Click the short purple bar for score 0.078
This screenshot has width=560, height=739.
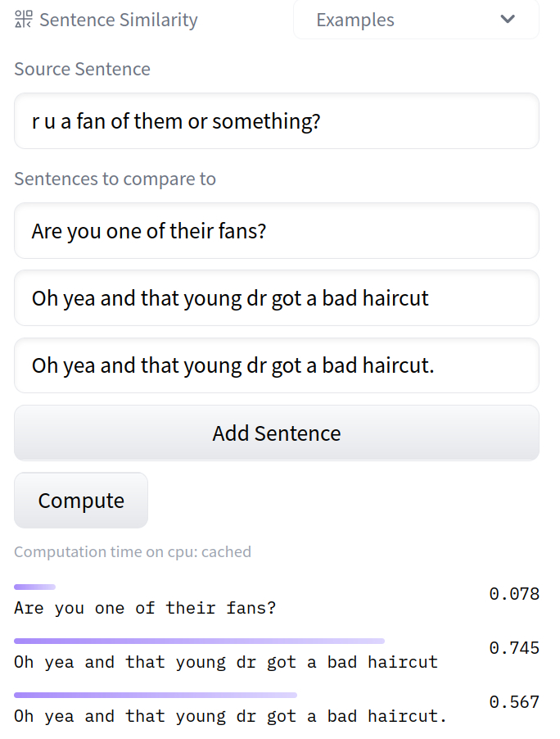pyautogui.click(x=34, y=587)
